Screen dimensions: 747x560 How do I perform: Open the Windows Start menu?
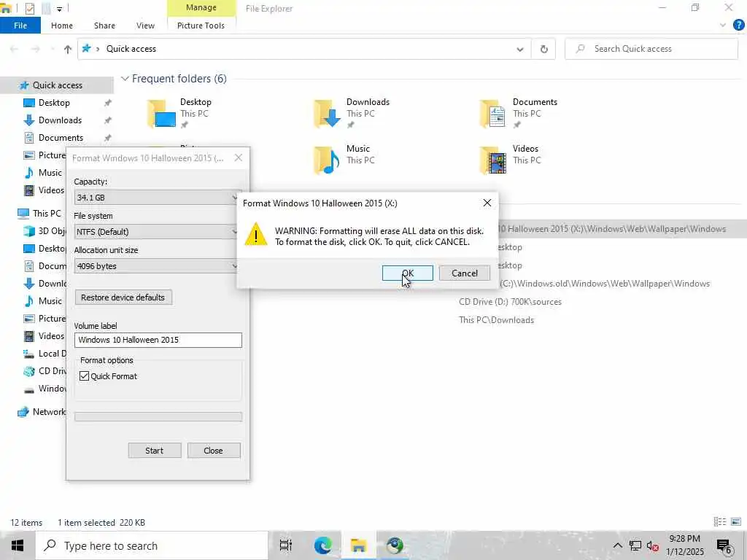[x=18, y=545]
